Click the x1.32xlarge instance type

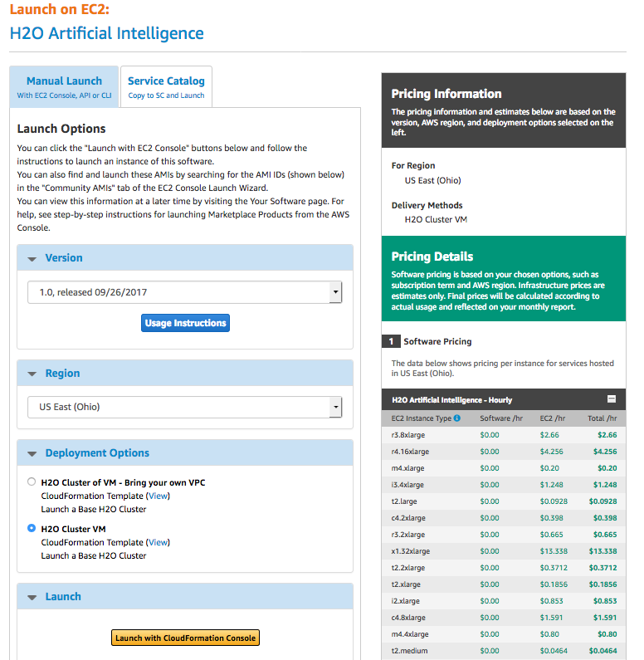coord(411,551)
